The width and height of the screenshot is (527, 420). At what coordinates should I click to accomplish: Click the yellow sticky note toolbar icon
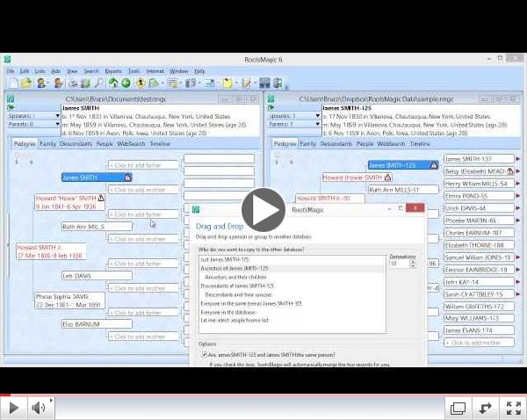pyautogui.click(x=227, y=83)
